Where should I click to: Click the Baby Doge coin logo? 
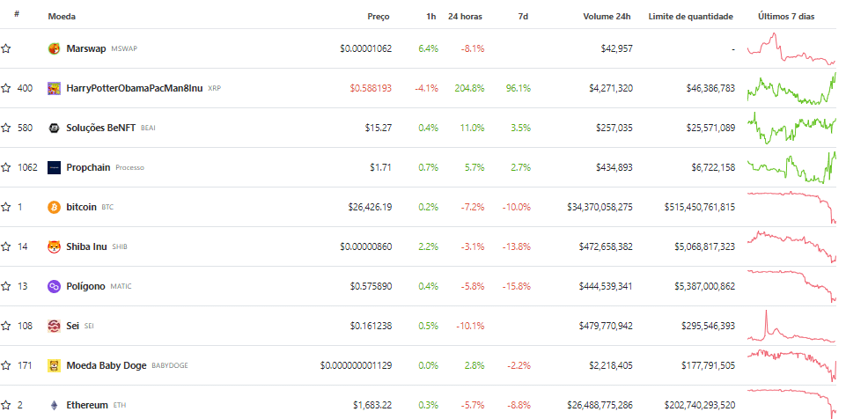click(x=54, y=365)
